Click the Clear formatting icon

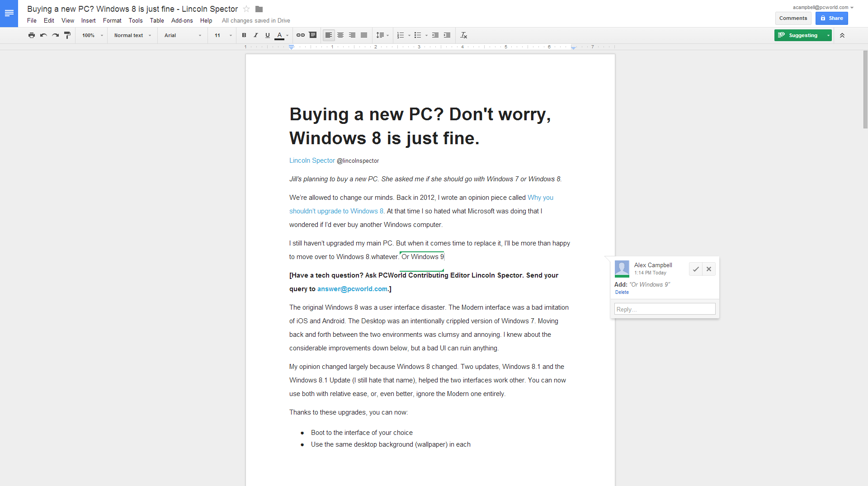[x=464, y=35]
